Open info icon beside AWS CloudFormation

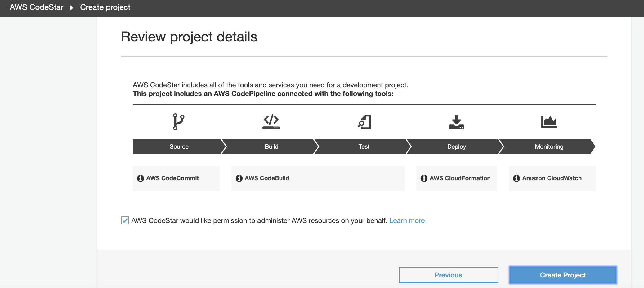coord(424,178)
